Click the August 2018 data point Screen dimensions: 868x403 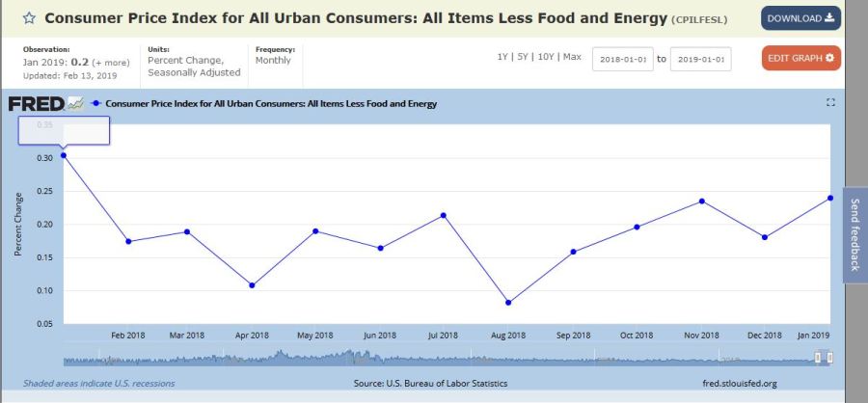pos(508,303)
